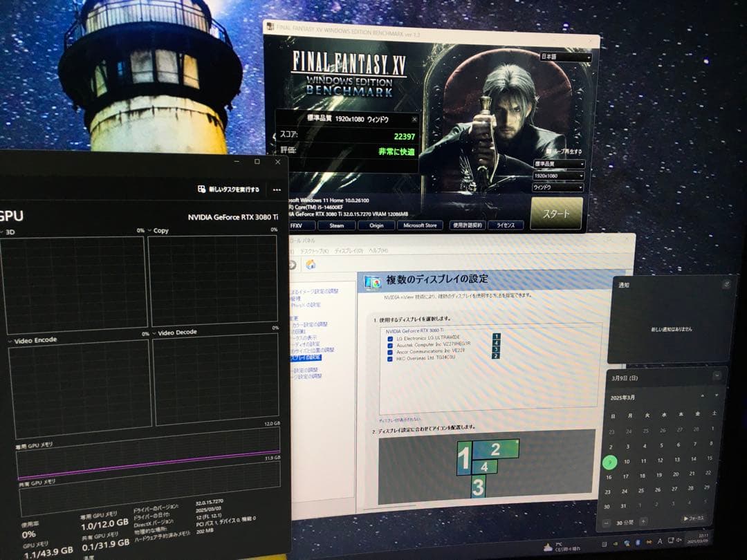Open Task Manager's more options (…) icon
The height and width of the screenshot is (560, 747).
pyautogui.click(x=277, y=190)
